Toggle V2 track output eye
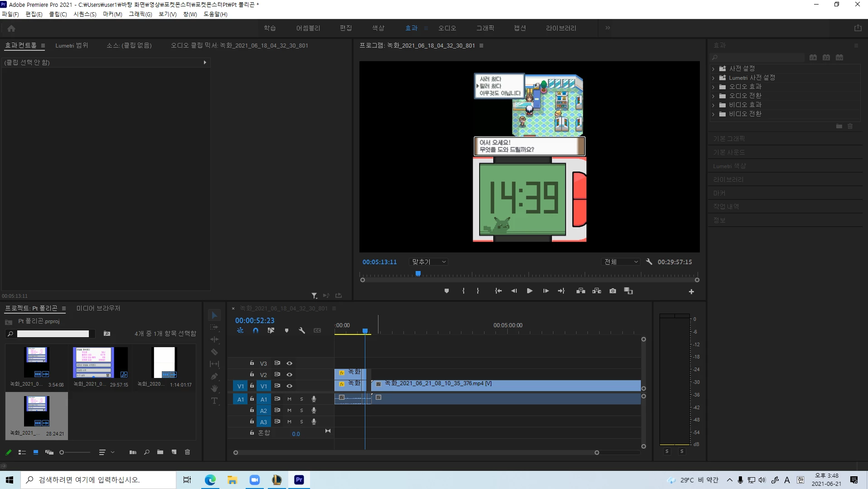868x489 pixels. pyautogui.click(x=289, y=374)
